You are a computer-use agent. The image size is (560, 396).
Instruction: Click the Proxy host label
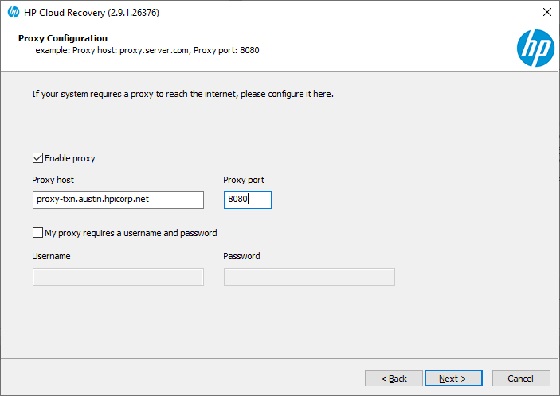53,180
